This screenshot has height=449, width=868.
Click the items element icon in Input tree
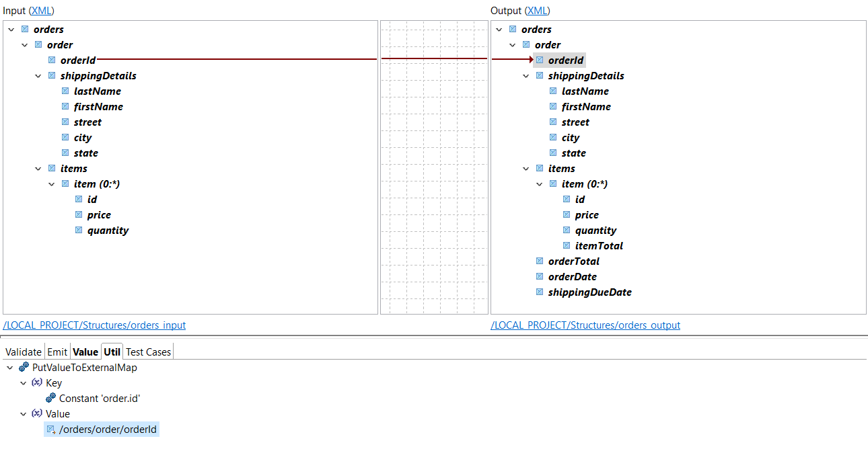coord(52,168)
